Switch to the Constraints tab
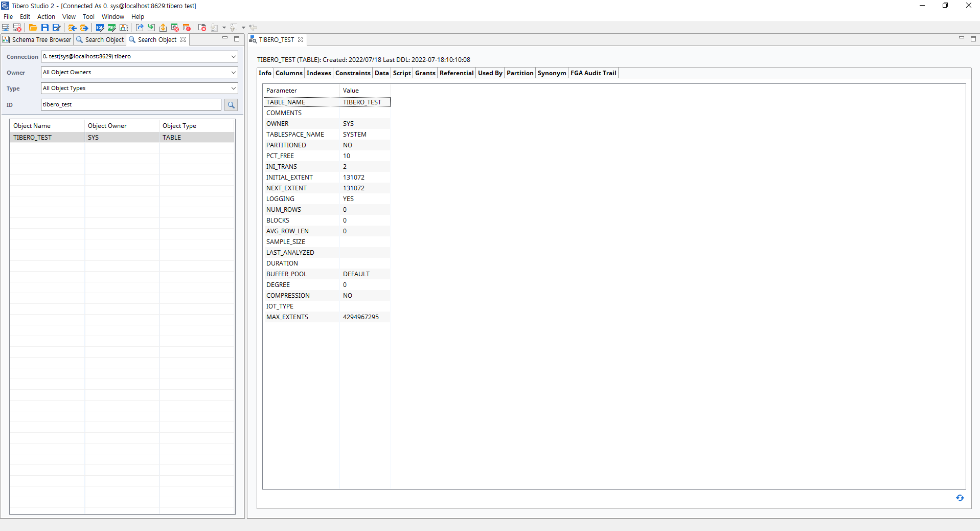980x531 pixels. point(353,73)
